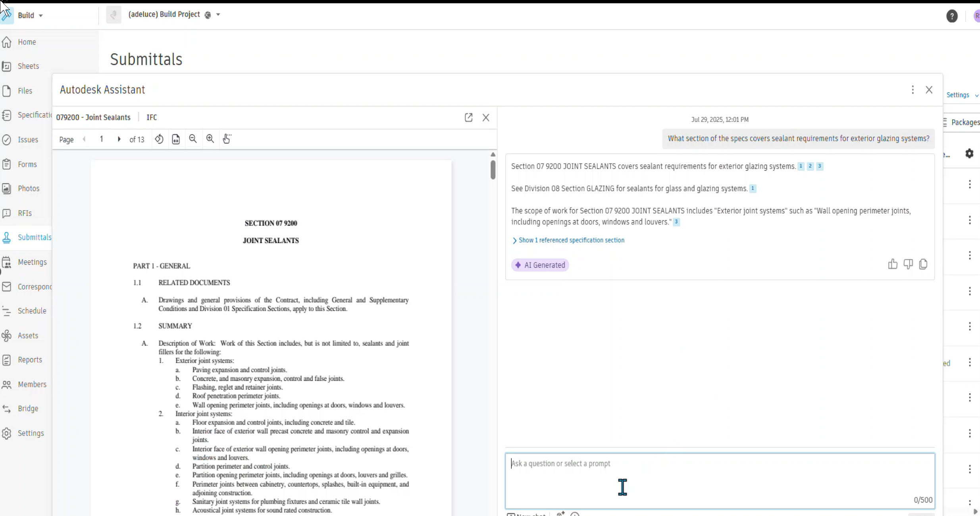Click the Members people icon

7,385
